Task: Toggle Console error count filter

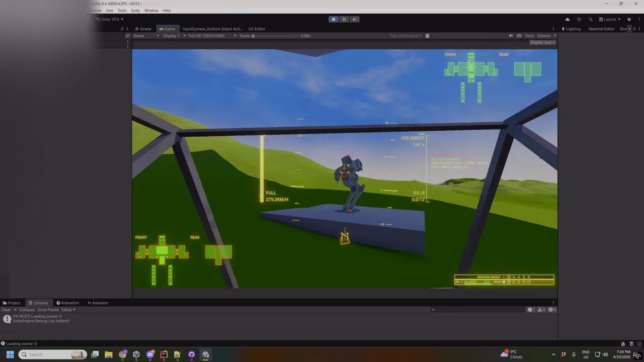Action: coord(551,310)
